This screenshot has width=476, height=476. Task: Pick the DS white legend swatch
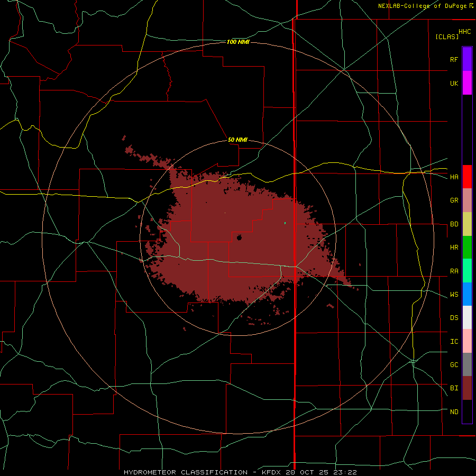pos(467,317)
